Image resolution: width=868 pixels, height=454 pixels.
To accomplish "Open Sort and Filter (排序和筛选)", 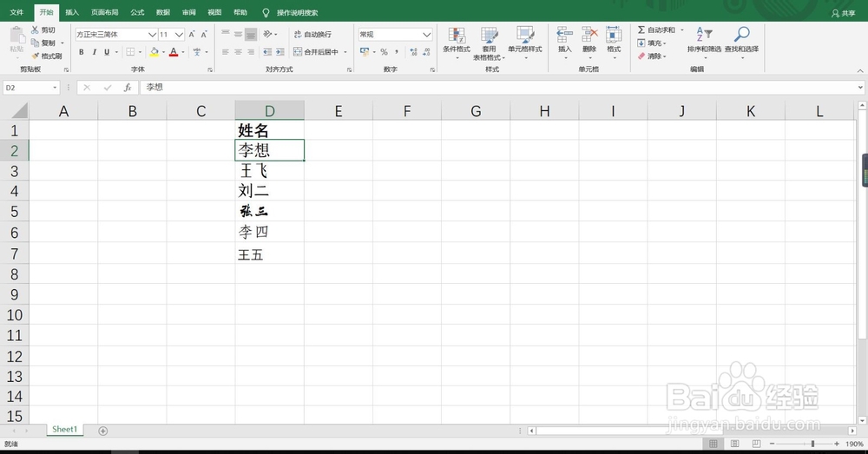I will pyautogui.click(x=704, y=42).
